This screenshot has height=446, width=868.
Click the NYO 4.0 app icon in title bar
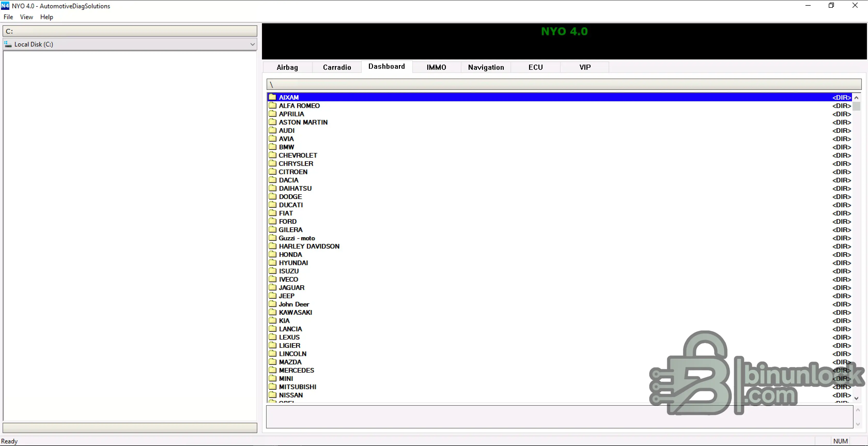(x=5, y=6)
